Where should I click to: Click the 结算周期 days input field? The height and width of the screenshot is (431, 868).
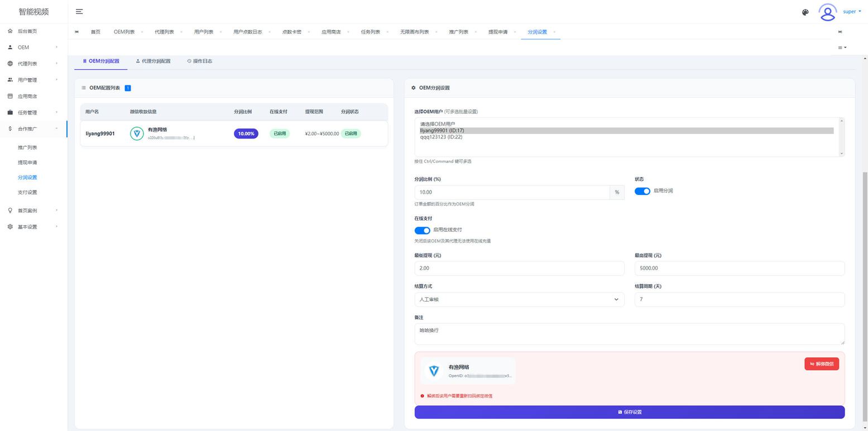click(740, 299)
